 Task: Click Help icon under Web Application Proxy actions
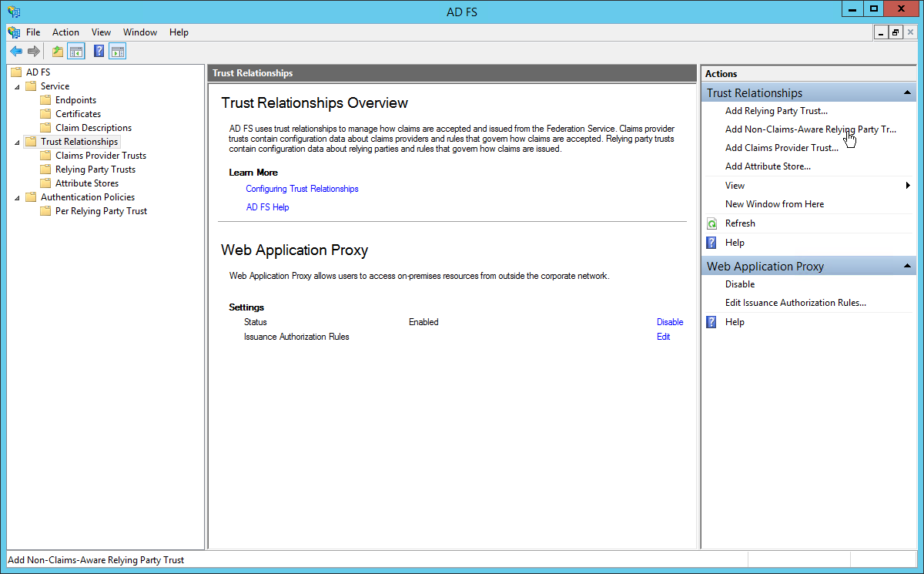pyautogui.click(x=711, y=322)
